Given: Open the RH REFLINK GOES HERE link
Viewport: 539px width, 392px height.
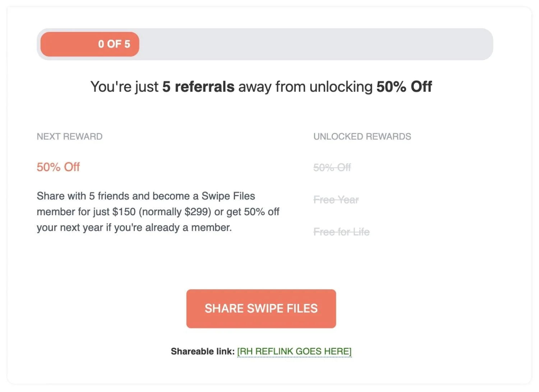Looking at the screenshot, I should [294, 351].
